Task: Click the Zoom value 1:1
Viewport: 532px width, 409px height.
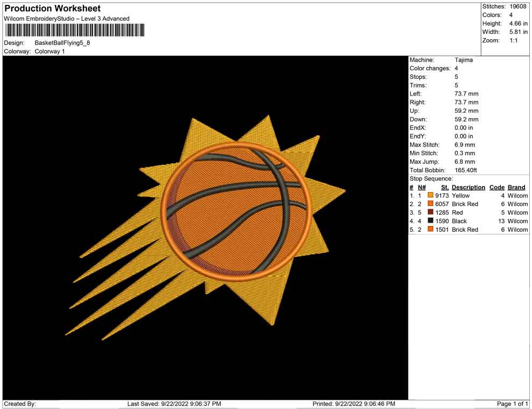Action: pyautogui.click(x=514, y=40)
